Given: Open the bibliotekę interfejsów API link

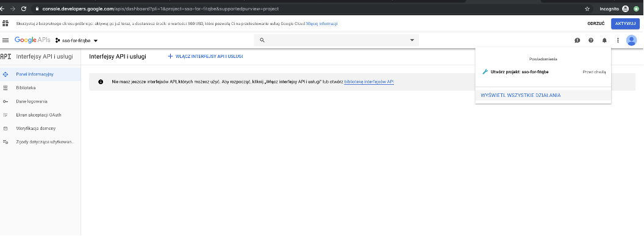Looking at the screenshot, I should [x=369, y=82].
